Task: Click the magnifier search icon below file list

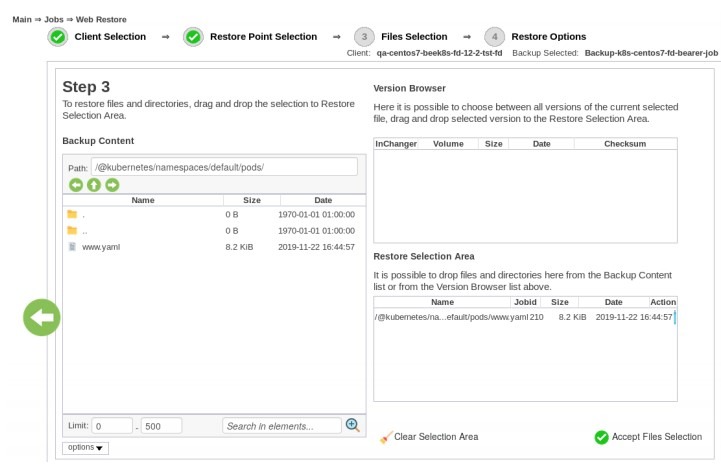Action: 353,425
